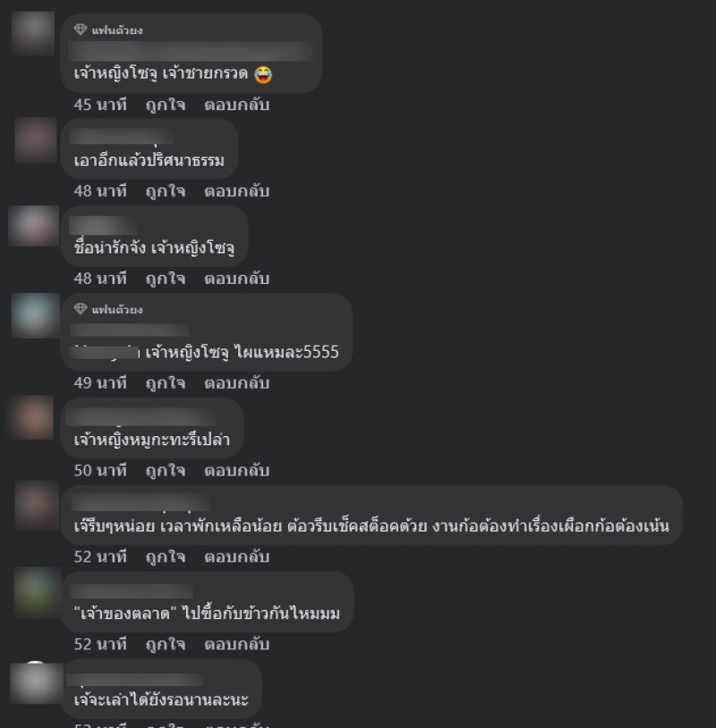Reply to the comment posted 45 minutes ago
716x728 pixels.
pyautogui.click(x=236, y=105)
